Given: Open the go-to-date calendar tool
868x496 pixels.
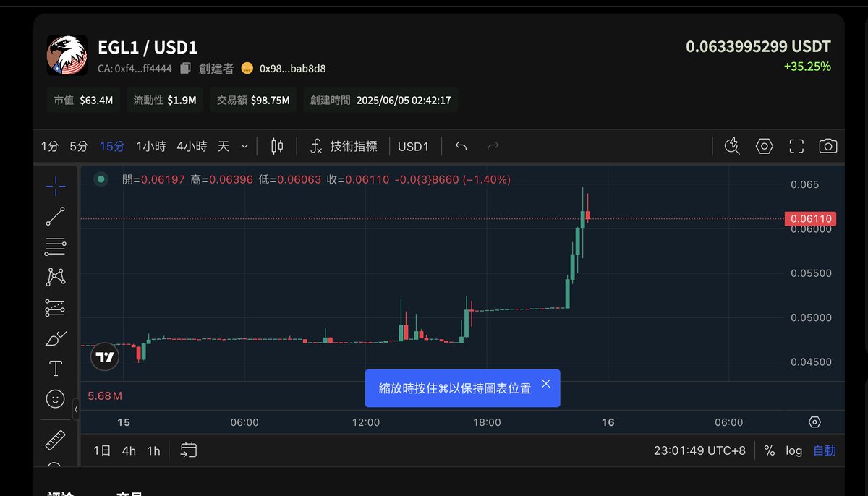Looking at the screenshot, I should tap(189, 450).
